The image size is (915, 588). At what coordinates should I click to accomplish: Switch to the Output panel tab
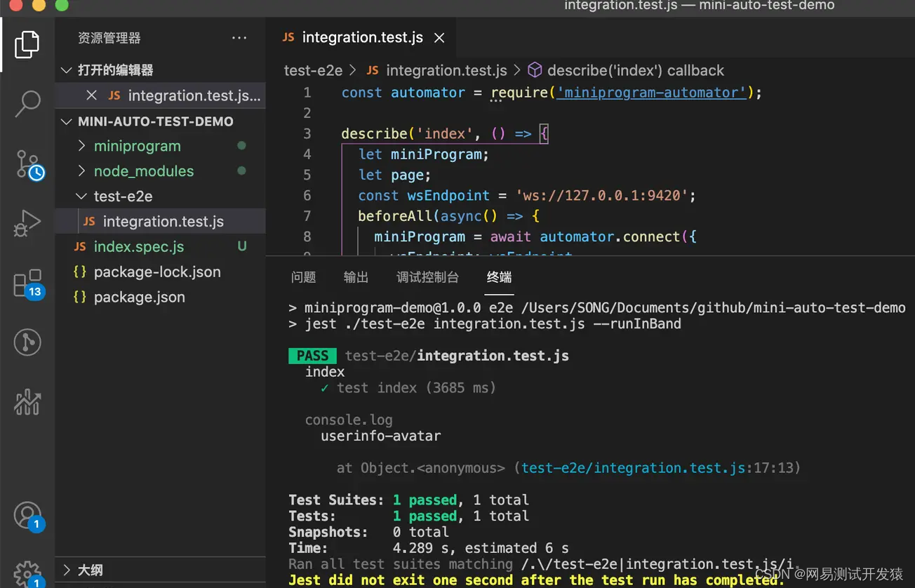pyautogui.click(x=356, y=277)
